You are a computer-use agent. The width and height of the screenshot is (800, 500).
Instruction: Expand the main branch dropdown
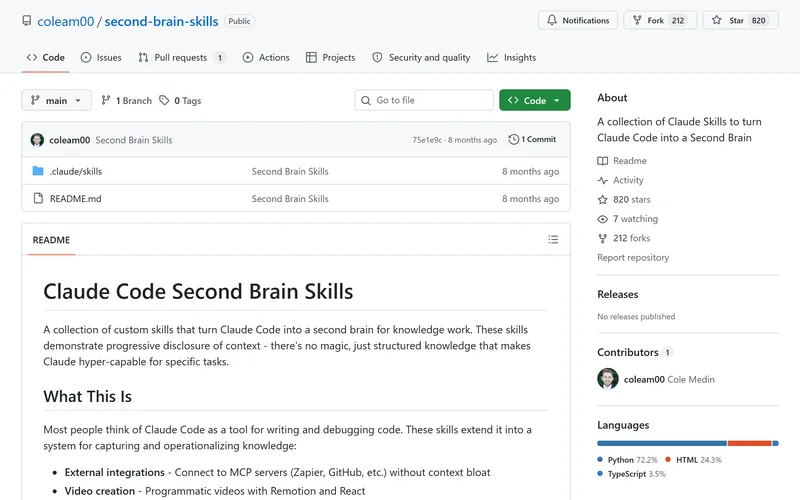[x=56, y=101]
